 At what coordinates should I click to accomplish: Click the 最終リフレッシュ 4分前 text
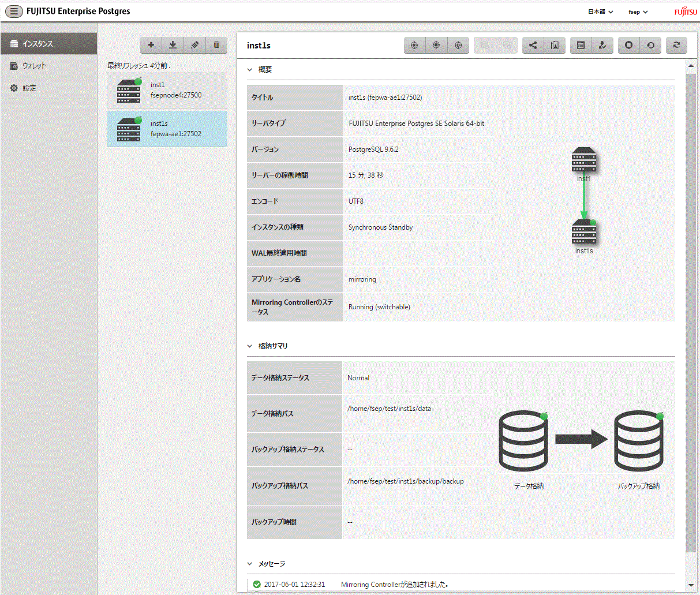tap(138, 66)
